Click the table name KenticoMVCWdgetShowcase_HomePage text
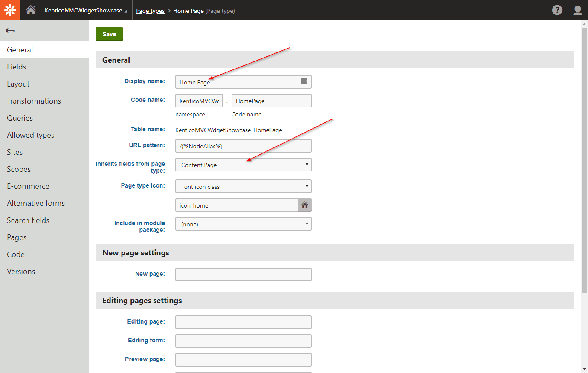588x373 pixels. pos(229,130)
